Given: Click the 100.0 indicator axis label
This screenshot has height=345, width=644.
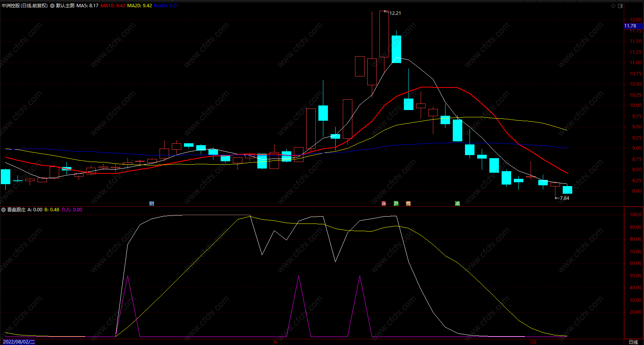Looking at the screenshot, I should point(636,215).
